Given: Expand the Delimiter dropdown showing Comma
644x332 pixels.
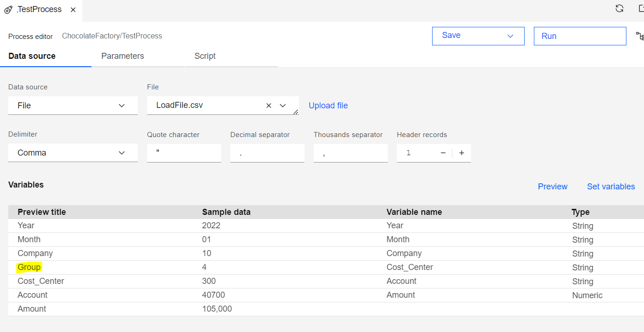Looking at the screenshot, I should 122,152.
